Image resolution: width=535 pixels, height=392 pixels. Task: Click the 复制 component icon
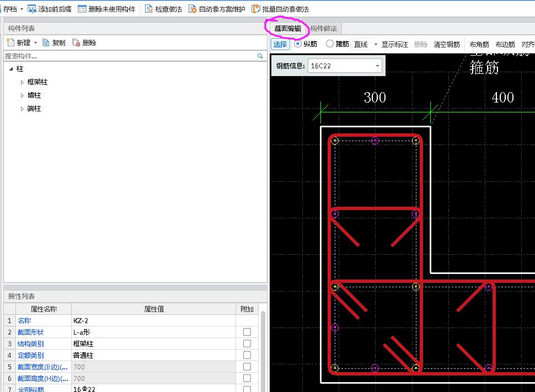(x=46, y=42)
